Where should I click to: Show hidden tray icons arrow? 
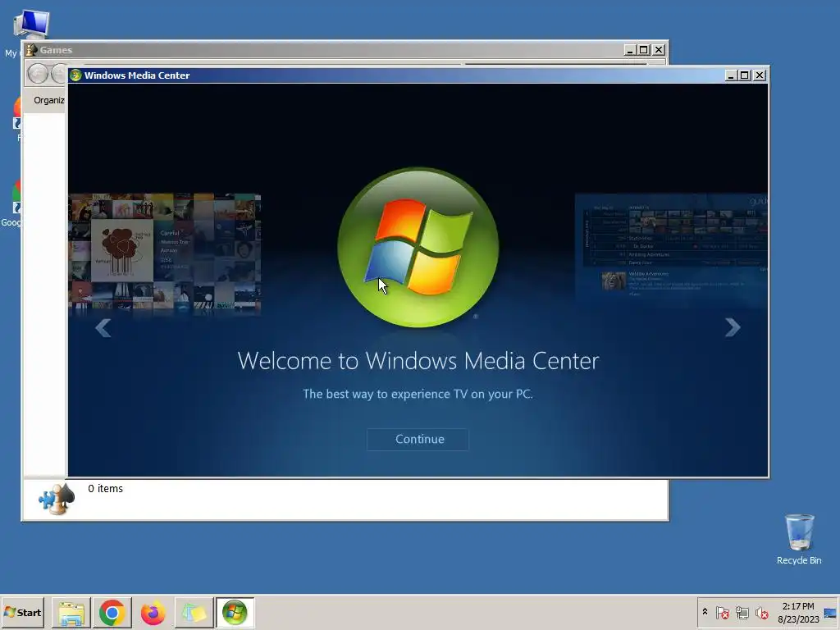[x=705, y=612]
